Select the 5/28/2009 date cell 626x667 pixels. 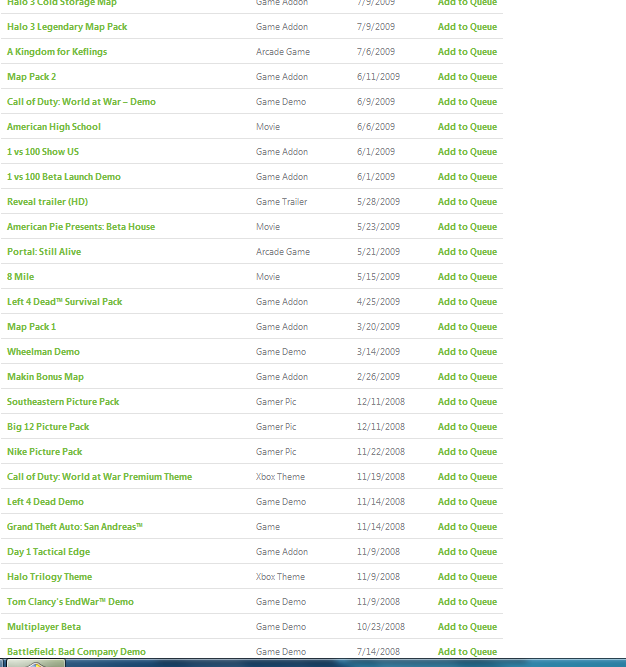point(378,202)
